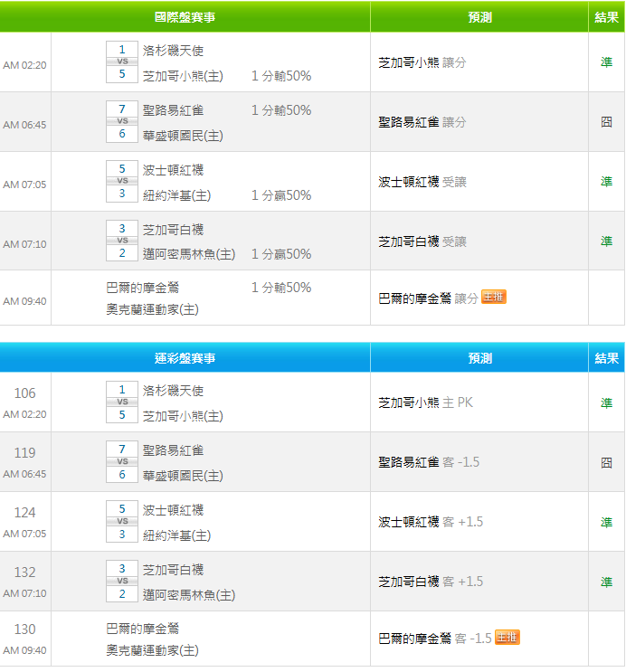Click the 1 分贏50% odds beside 紐約洋基(主)
626x672 pixels.
(281, 195)
